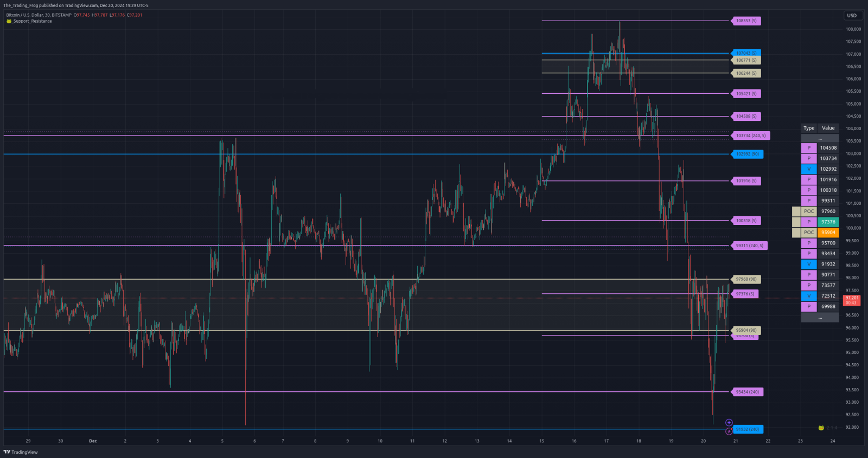The height and width of the screenshot is (458, 868).
Task: Click the 108353 (5) level label
Action: click(746, 21)
